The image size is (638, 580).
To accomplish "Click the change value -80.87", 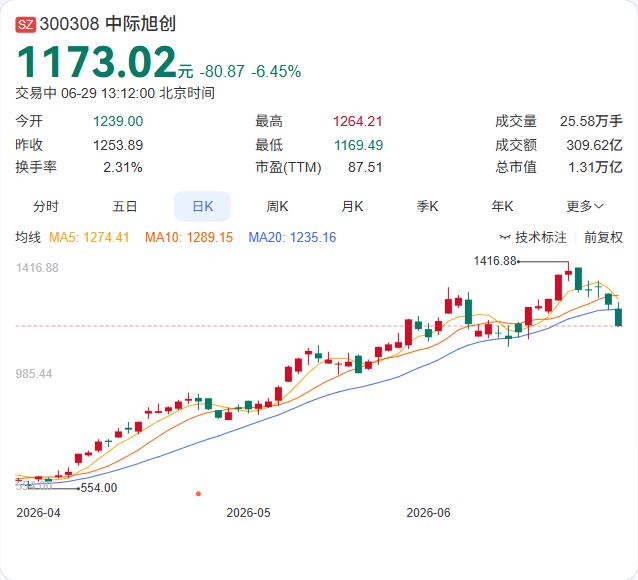I will tap(222, 71).
